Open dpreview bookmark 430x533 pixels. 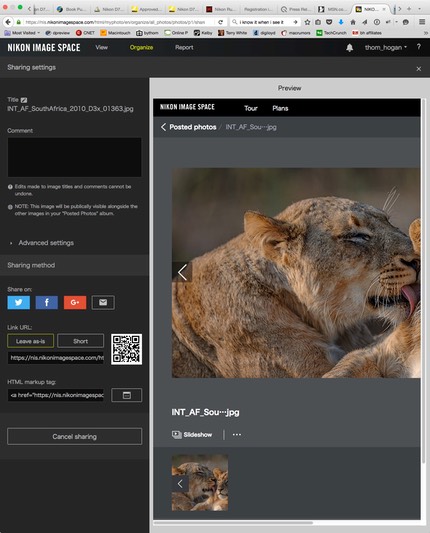[x=58, y=33]
